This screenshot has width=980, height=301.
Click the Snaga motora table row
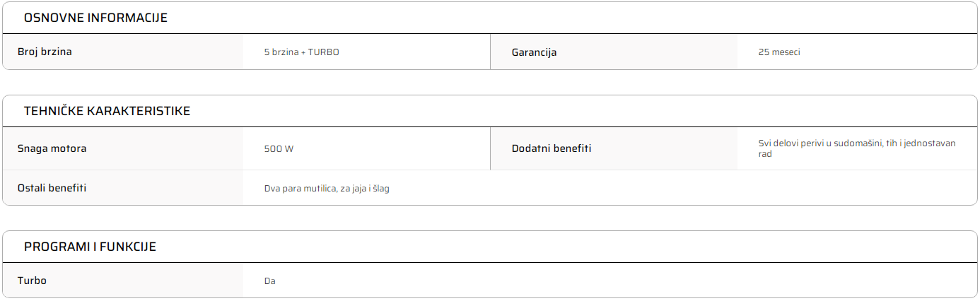click(x=246, y=148)
